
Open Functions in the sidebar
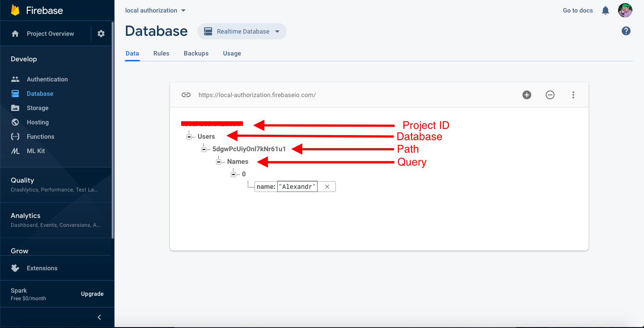tap(41, 136)
